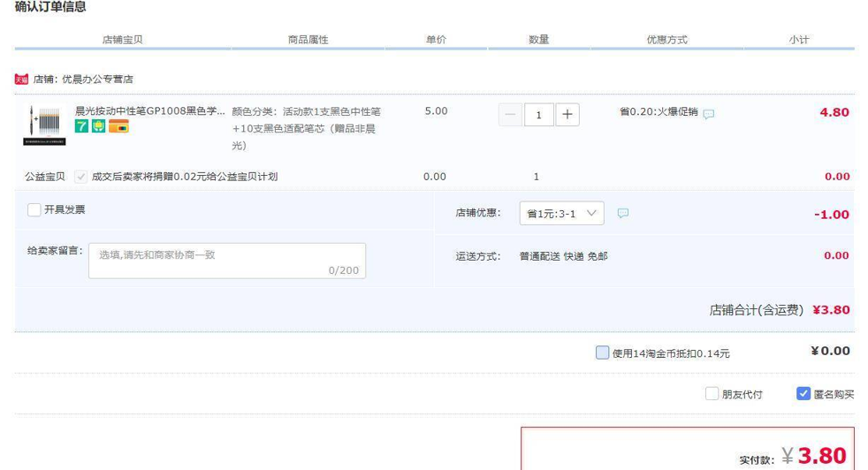Click the green 7-day return badge
868x470 pixels.
[x=81, y=127]
